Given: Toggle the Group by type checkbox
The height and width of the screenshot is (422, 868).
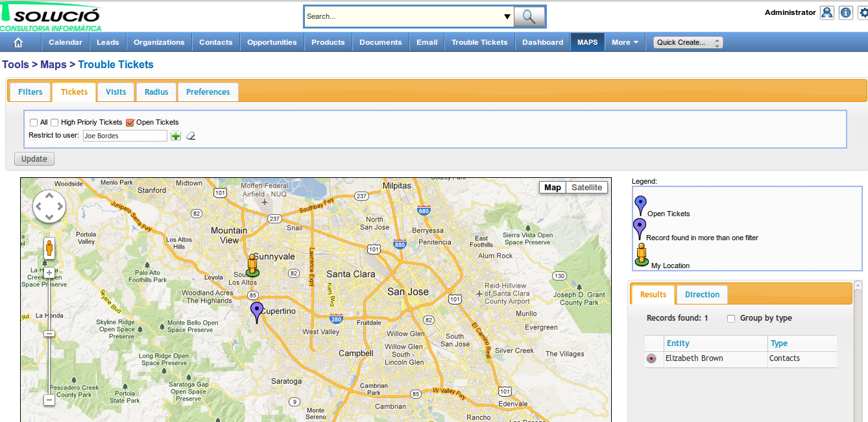Looking at the screenshot, I should [x=731, y=319].
